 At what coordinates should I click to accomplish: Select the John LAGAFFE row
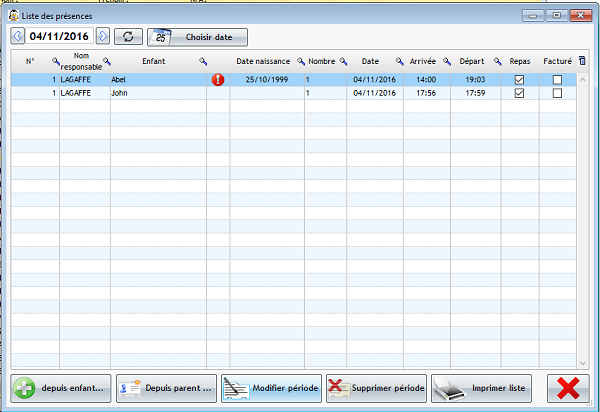click(x=150, y=93)
